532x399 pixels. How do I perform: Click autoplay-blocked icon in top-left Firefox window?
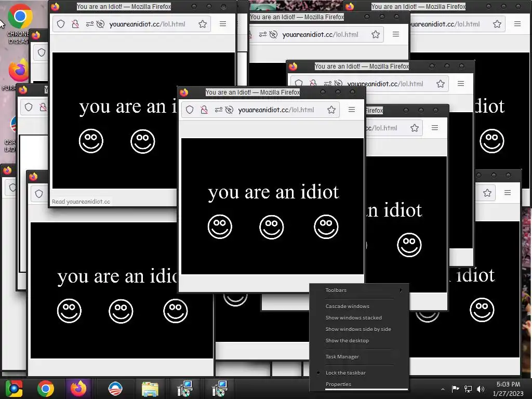pyautogui.click(x=100, y=24)
